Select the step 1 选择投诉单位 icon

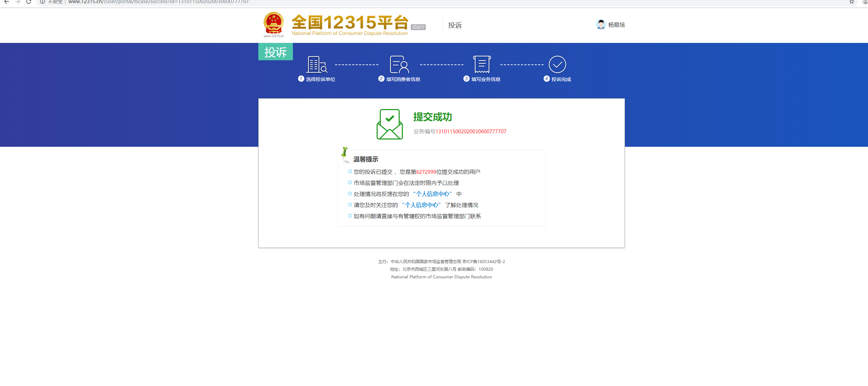(x=316, y=64)
